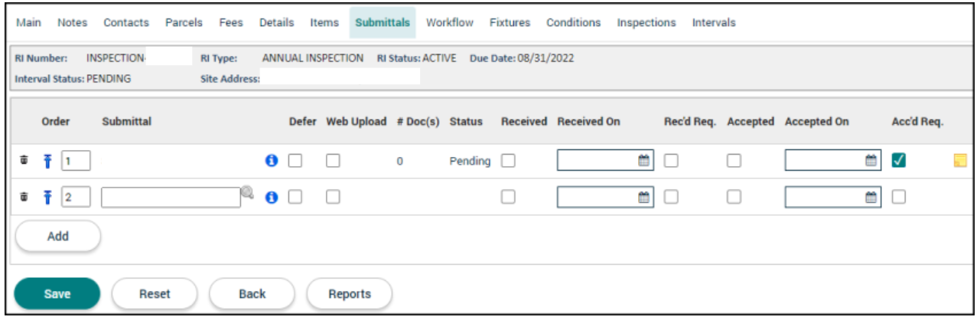Open calendar for Accepted On in row 1
Viewport: 980px width, 320px height.
click(871, 161)
